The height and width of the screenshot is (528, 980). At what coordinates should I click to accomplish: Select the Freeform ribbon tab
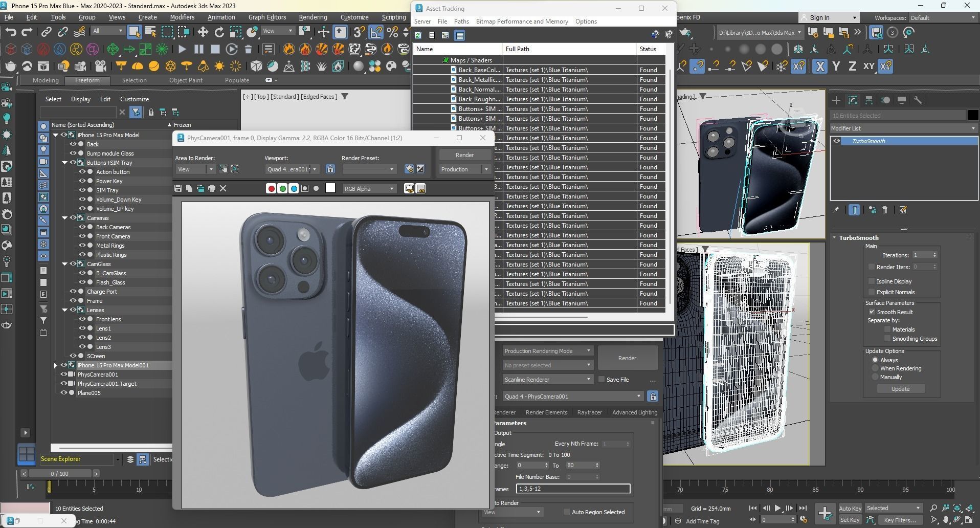point(87,80)
